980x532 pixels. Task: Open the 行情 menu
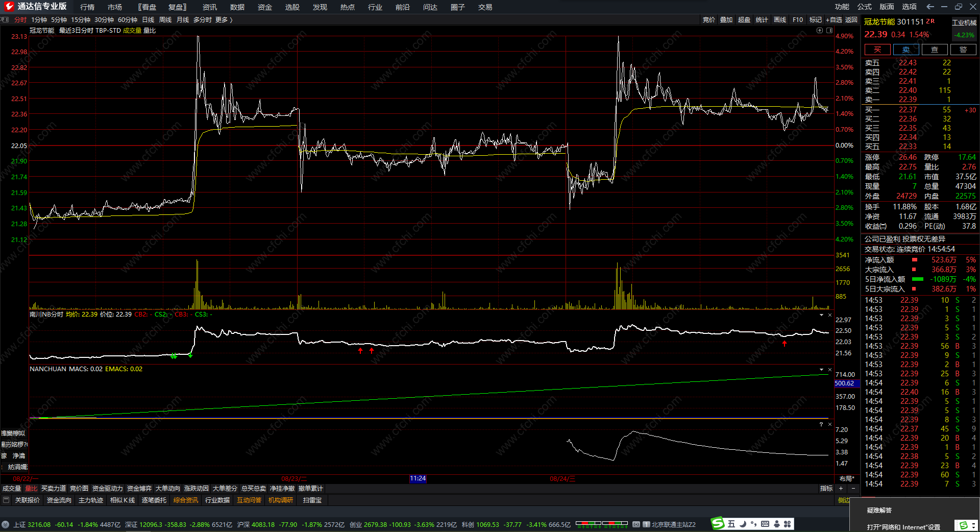point(87,7)
